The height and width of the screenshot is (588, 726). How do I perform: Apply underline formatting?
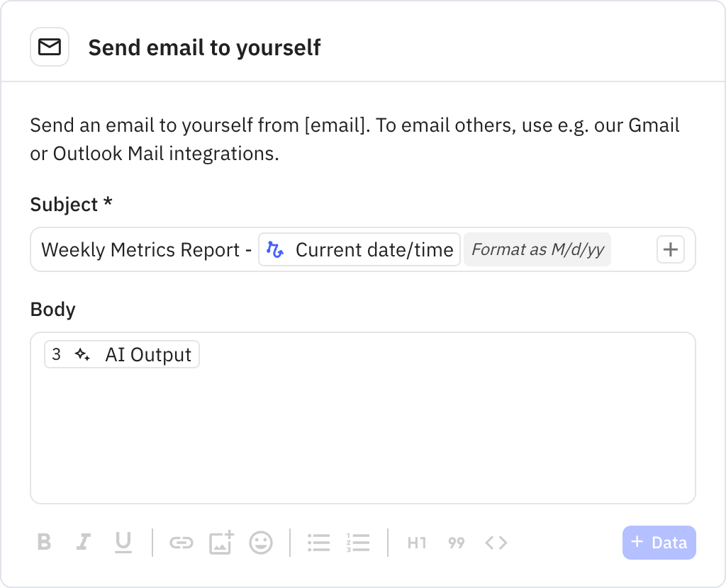[123, 543]
